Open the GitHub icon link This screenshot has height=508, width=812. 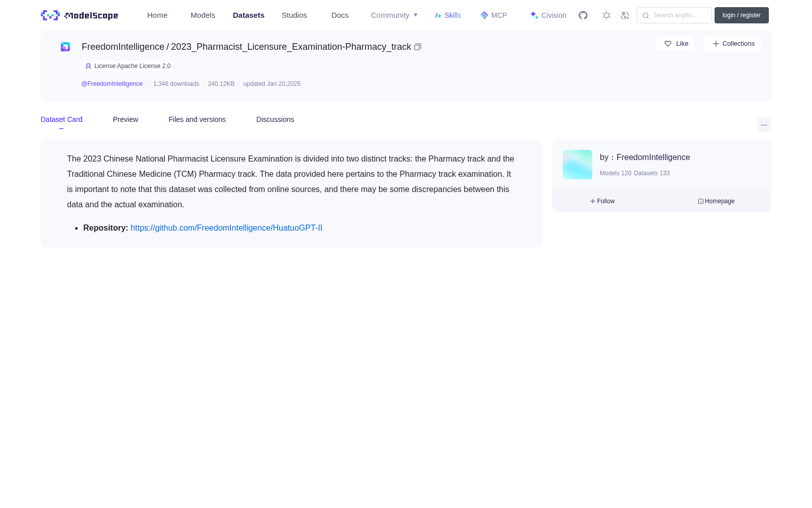pyautogui.click(x=583, y=15)
